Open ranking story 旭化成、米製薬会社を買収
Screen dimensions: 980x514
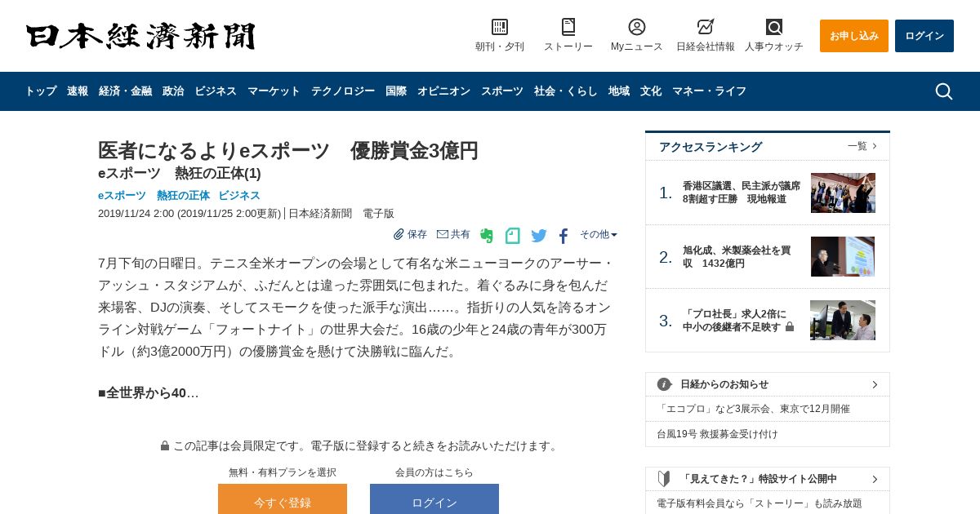click(x=737, y=257)
